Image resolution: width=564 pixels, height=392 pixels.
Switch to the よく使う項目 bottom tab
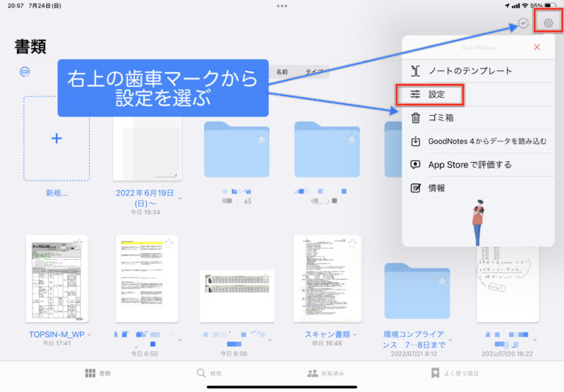point(455,373)
